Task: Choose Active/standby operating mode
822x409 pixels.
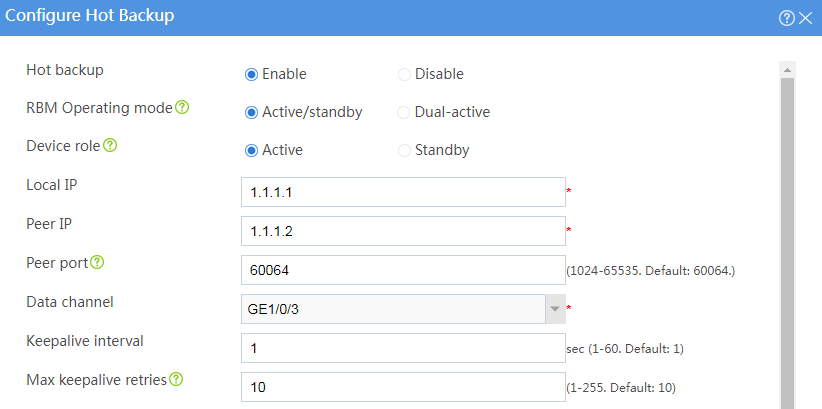Action: (252, 112)
